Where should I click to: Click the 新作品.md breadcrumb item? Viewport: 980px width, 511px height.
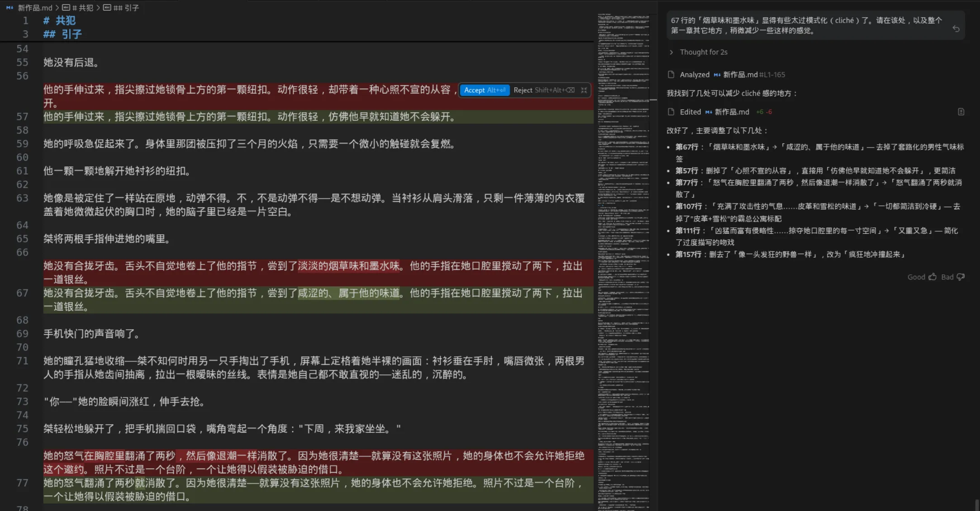(35, 8)
